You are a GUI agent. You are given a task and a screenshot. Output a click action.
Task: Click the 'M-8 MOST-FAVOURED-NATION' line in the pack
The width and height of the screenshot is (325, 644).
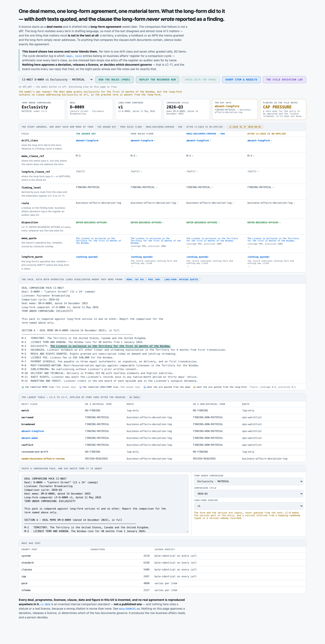(x=110, y=365)
